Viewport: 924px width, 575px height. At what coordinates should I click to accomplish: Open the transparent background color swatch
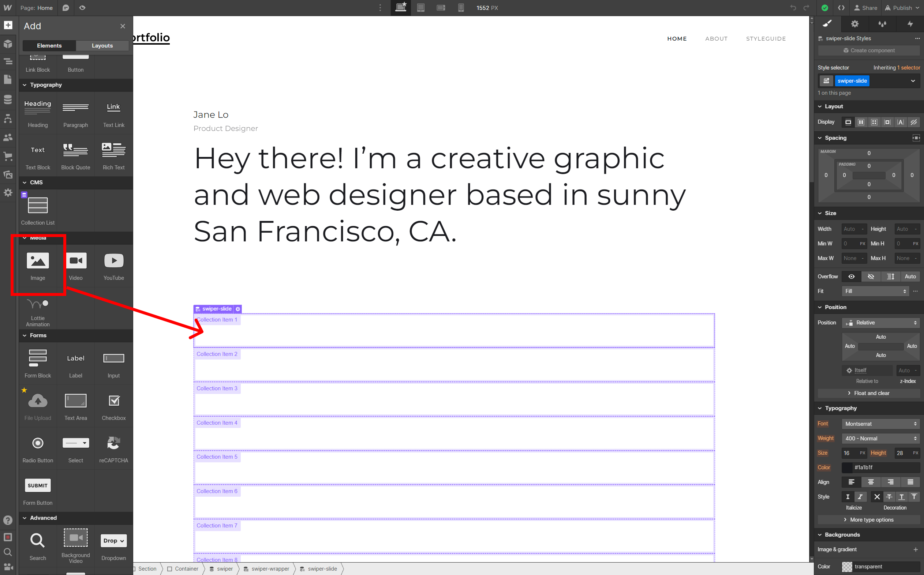point(847,567)
